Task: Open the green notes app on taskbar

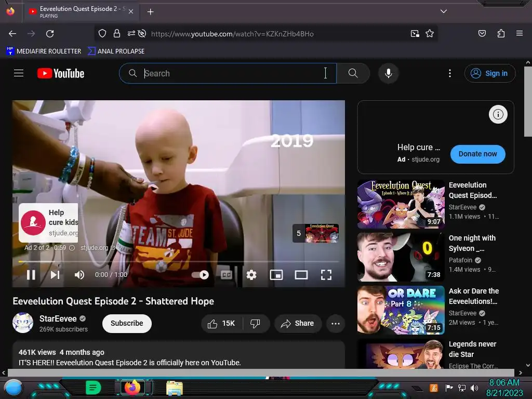Action: 92,388
